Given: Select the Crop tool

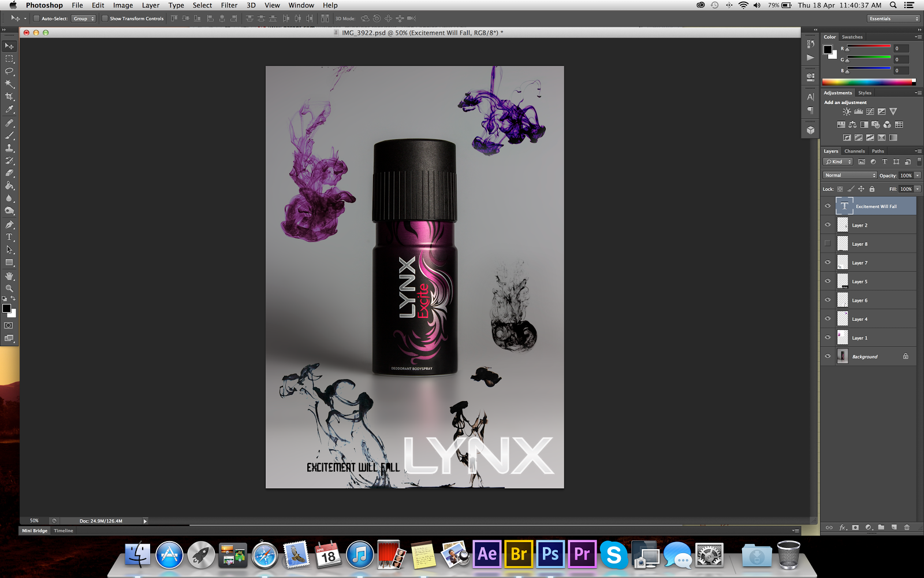Looking at the screenshot, I should coord(9,97).
